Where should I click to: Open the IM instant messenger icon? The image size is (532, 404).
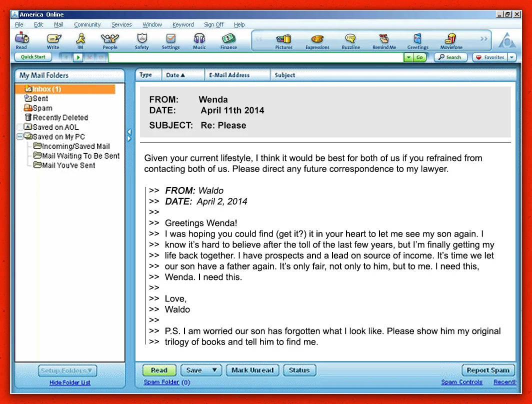(80, 40)
